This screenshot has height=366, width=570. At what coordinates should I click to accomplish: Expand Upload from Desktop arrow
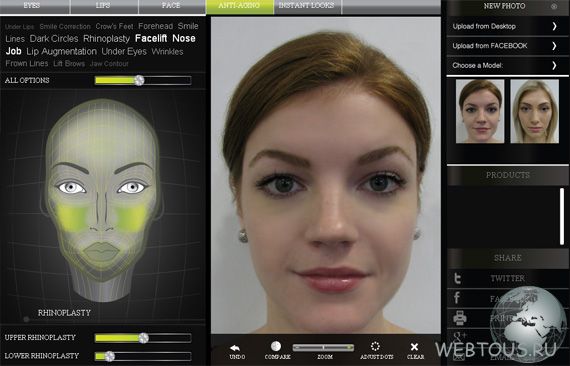(x=554, y=26)
